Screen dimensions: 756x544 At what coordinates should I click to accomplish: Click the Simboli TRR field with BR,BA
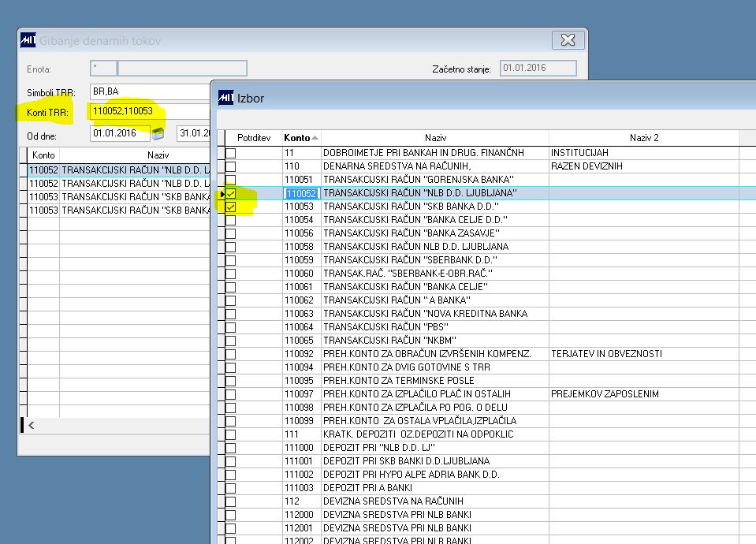tap(150, 91)
